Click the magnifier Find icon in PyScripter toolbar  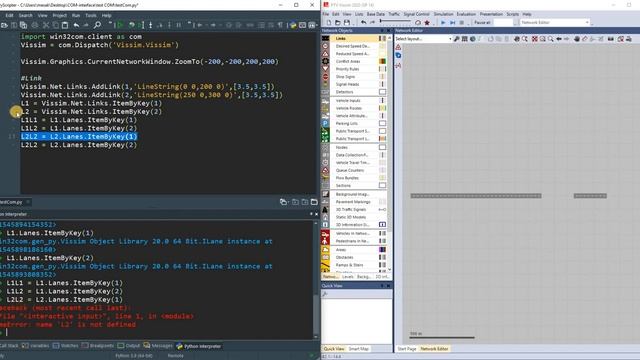97,25
